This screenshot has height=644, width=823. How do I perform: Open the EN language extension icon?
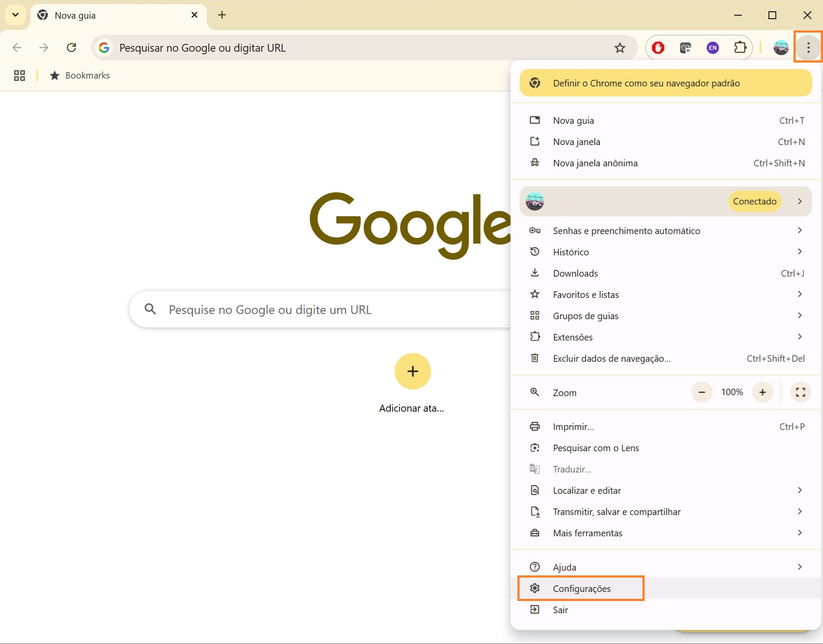pos(713,48)
